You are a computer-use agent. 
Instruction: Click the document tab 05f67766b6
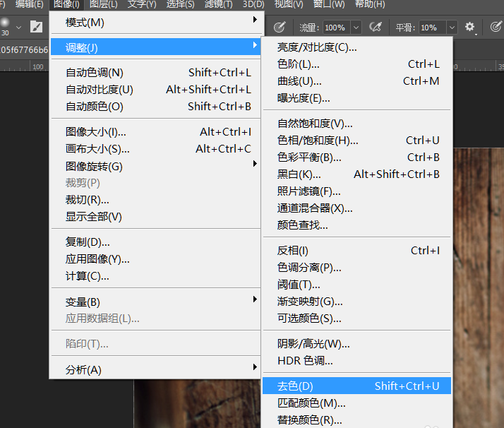coord(24,50)
